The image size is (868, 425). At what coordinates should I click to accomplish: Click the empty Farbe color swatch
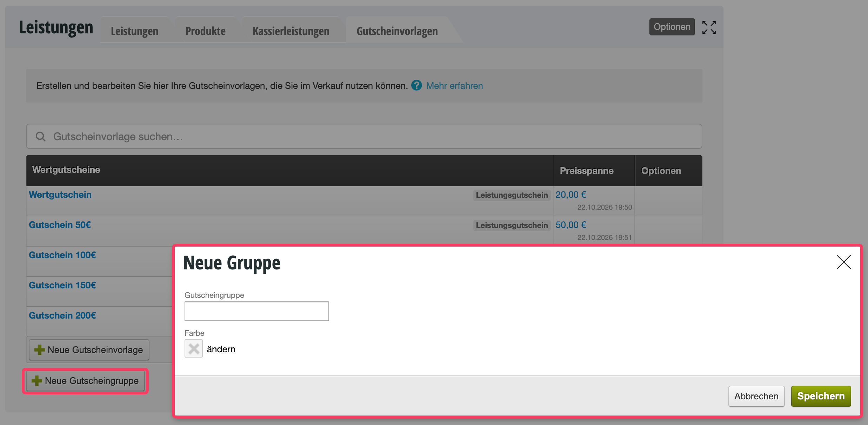point(194,349)
